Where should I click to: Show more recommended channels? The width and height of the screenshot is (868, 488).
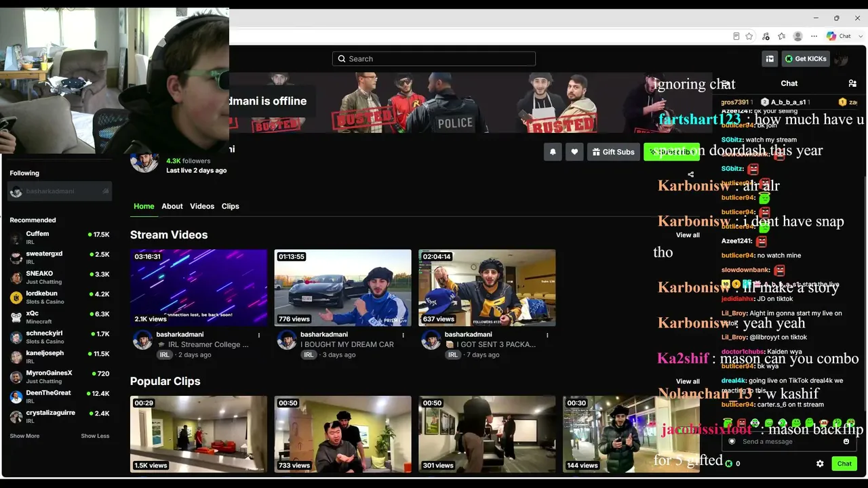tap(24, 436)
